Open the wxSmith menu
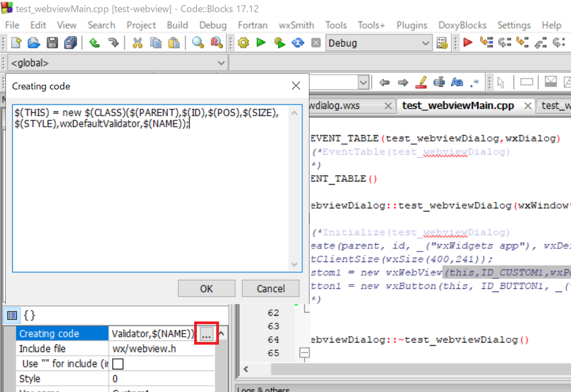Screen dimensions: 571x392 click(296, 25)
